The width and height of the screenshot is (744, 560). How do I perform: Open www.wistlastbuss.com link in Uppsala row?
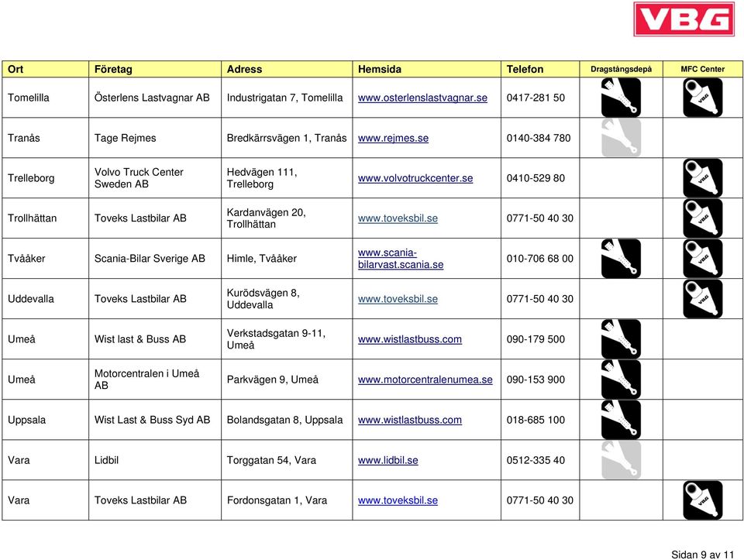(409, 420)
